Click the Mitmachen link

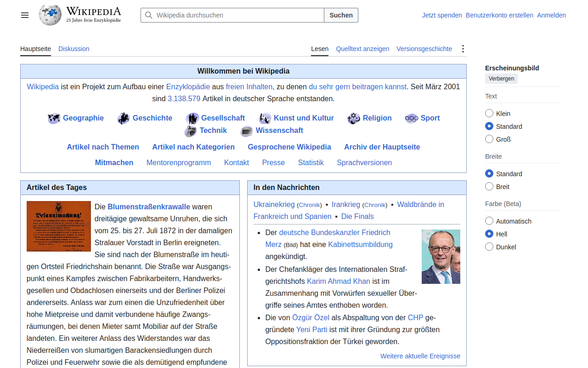(114, 163)
